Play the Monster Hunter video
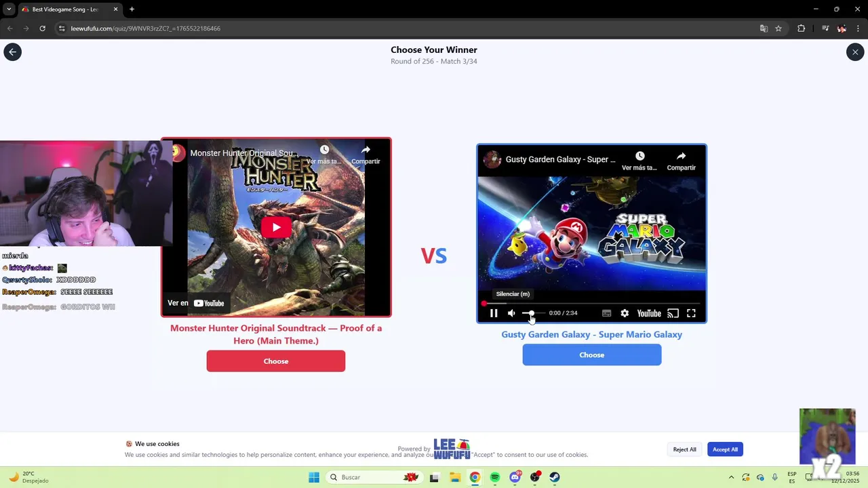This screenshot has height=488, width=868. click(x=276, y=227)
